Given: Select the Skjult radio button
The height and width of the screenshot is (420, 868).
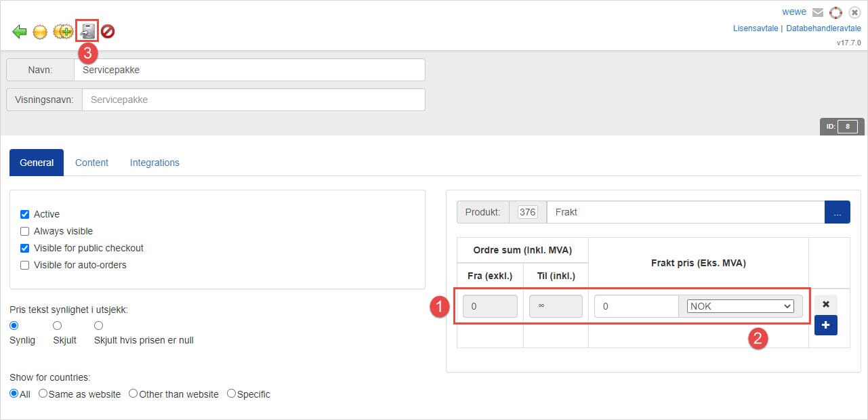Looking at the screenshot, I should coord(58,326).
